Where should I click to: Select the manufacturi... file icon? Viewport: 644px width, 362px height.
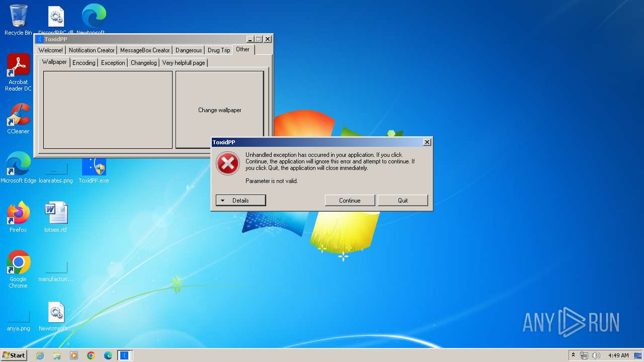click(56, 272)
